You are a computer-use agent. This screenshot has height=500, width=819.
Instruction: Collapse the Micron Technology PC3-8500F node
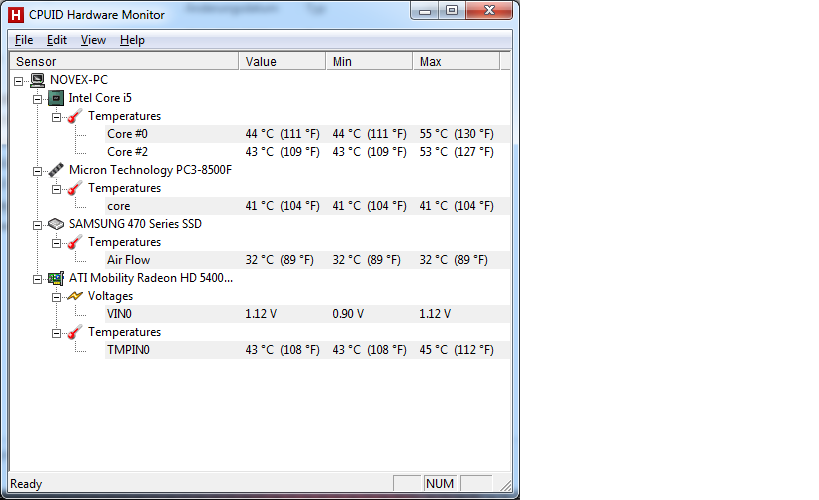point(38,171)
